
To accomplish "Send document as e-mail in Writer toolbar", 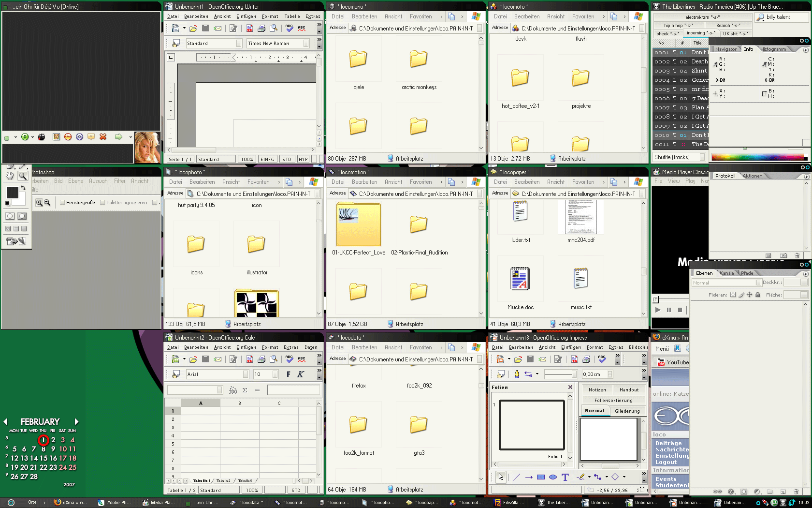I will point(218,29).
